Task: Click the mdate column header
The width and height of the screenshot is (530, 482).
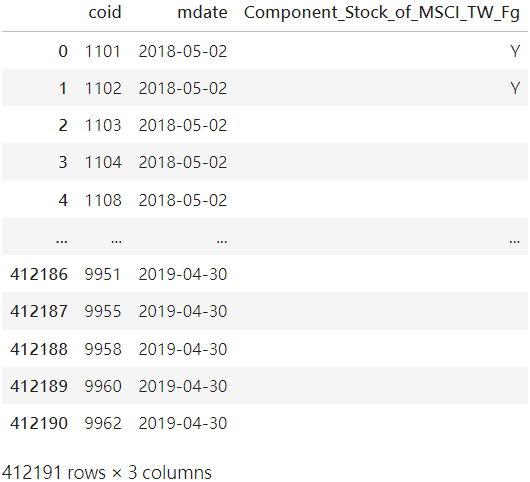Action: coord(202,13)
